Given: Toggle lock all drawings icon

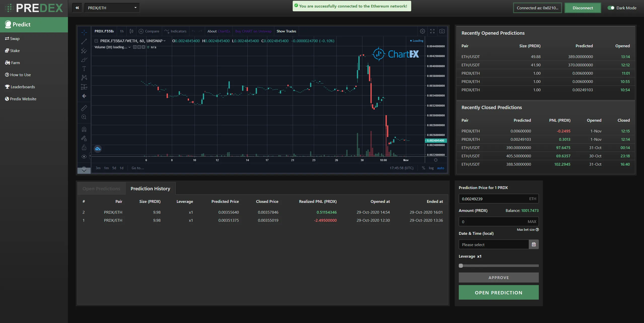Looking at the screenshot, I should point(84,148).
